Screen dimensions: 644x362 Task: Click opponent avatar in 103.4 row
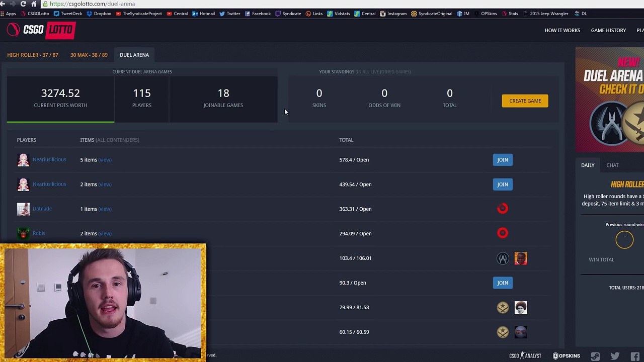coord(521,258)
